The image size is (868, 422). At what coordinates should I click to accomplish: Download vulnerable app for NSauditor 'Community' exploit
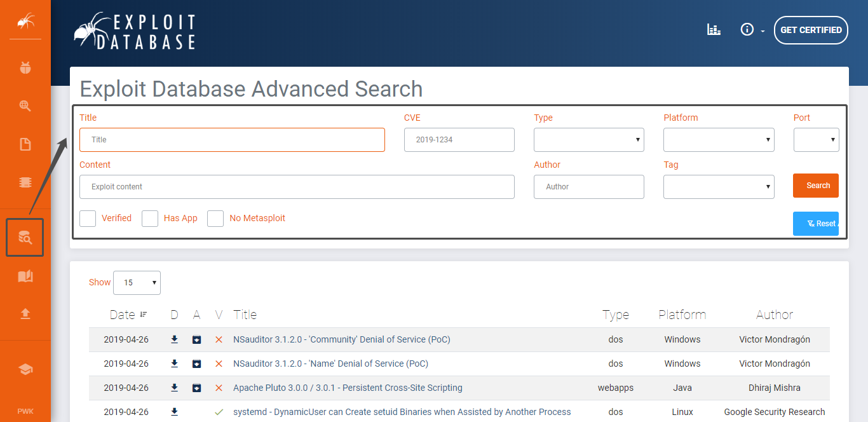[x=197, y=339]
